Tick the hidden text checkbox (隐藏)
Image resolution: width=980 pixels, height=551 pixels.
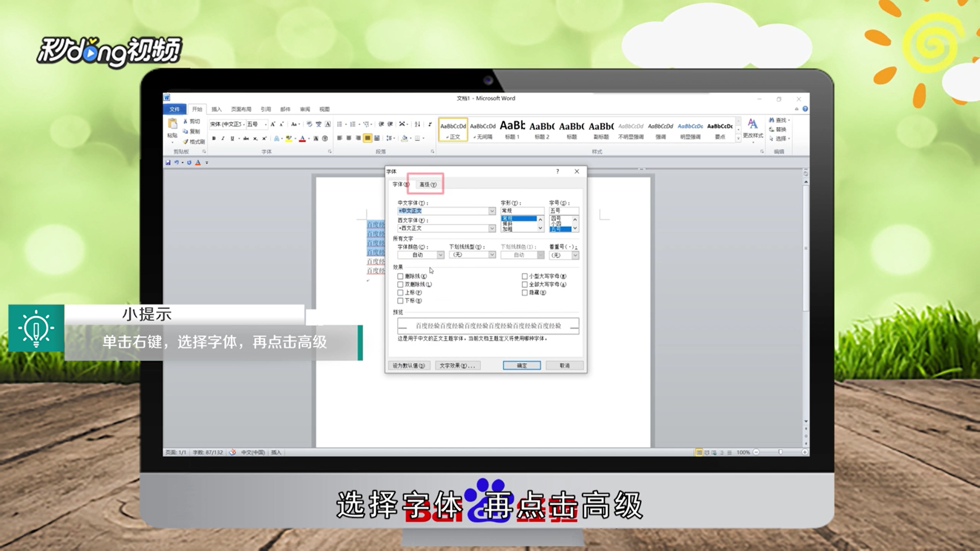pos(525,293)
